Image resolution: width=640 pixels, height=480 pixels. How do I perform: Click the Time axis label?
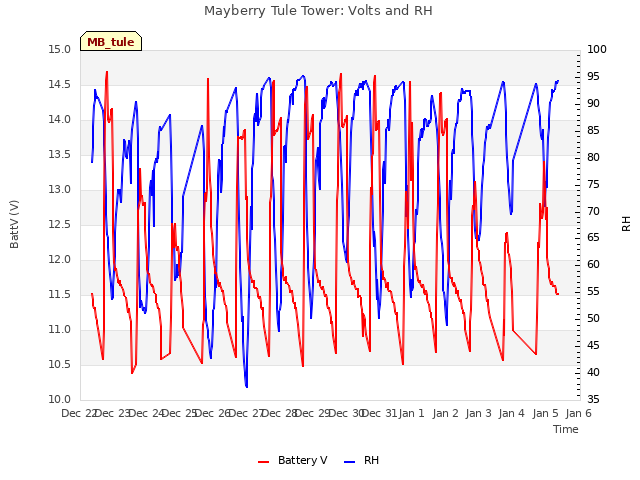(x=566, y=429)
